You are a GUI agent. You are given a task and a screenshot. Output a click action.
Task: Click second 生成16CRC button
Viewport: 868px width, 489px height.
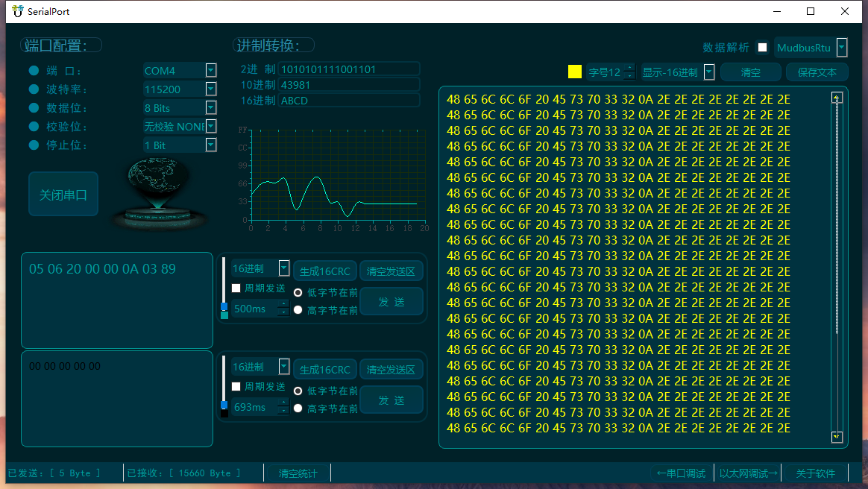(x=325, y=370)
